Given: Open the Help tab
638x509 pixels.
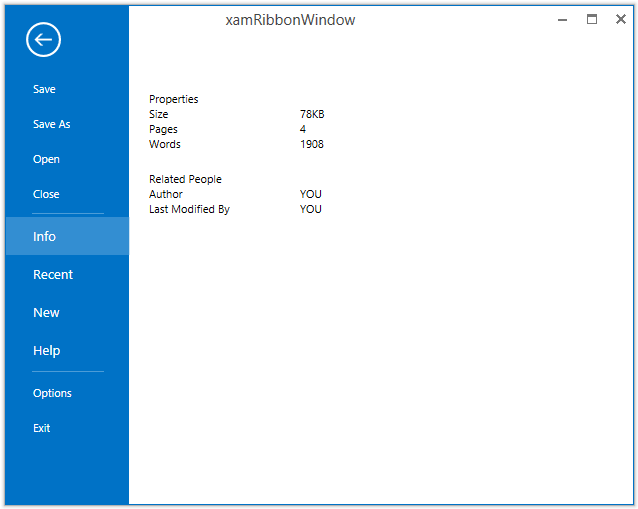Looking at the screenshot, I should 47,351.
